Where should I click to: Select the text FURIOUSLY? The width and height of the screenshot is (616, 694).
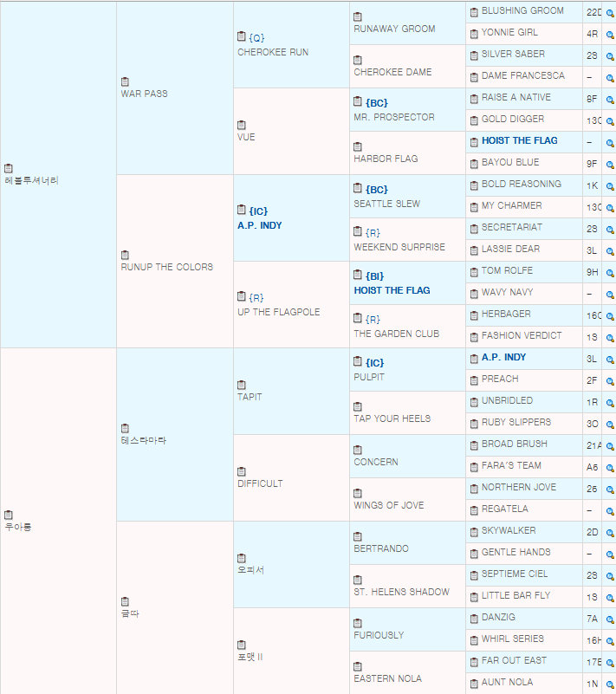click(379, 636)
